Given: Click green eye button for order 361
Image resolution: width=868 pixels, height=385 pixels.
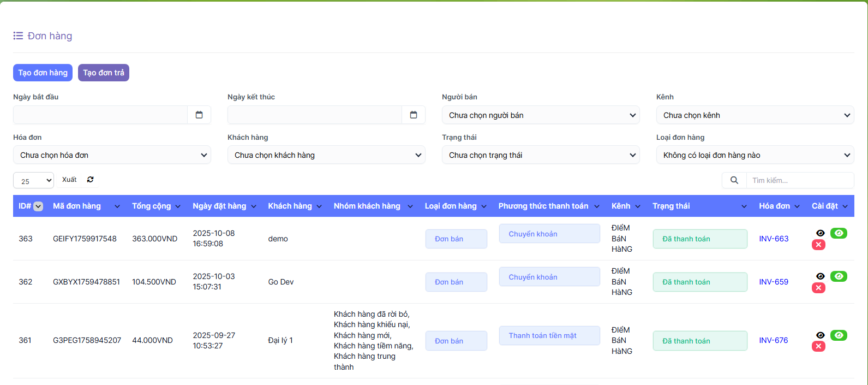Looking at the screenshot, I should 839,335.
